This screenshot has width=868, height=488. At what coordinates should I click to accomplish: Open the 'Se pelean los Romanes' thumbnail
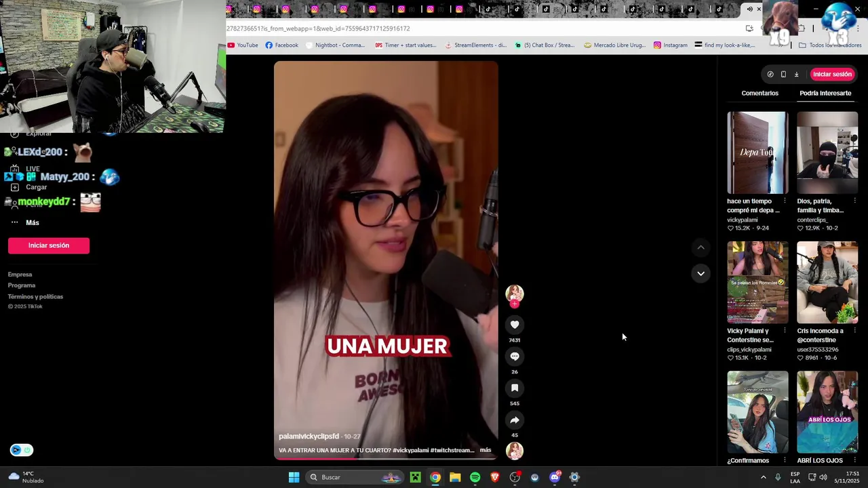click(x=757, y=282)
